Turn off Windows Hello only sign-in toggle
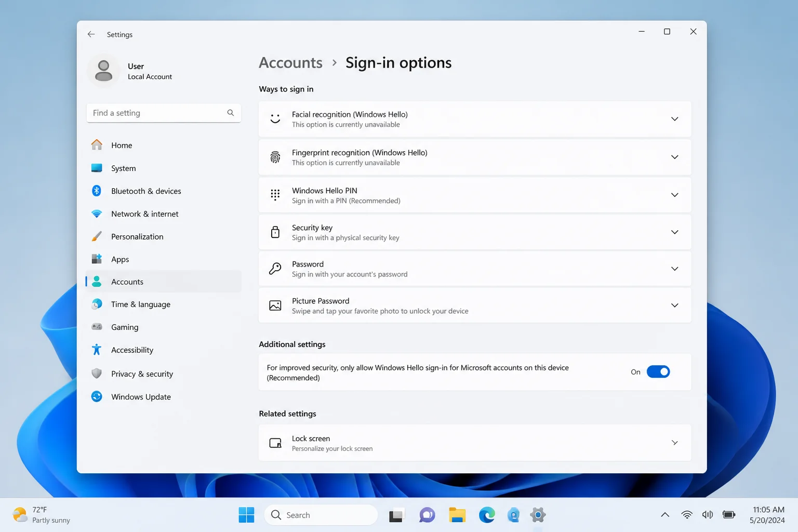798x532 pixels. click(x=658, y=372)
